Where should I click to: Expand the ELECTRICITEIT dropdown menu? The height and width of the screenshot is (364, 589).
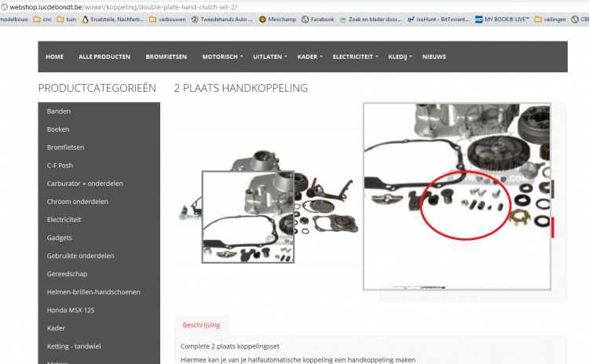(x=355, y=56)
